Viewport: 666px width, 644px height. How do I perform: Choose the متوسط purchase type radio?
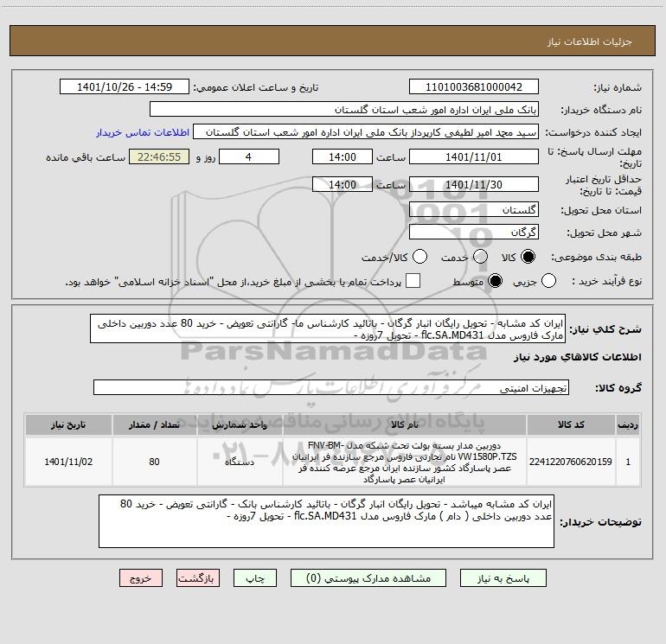click(495, 281)
